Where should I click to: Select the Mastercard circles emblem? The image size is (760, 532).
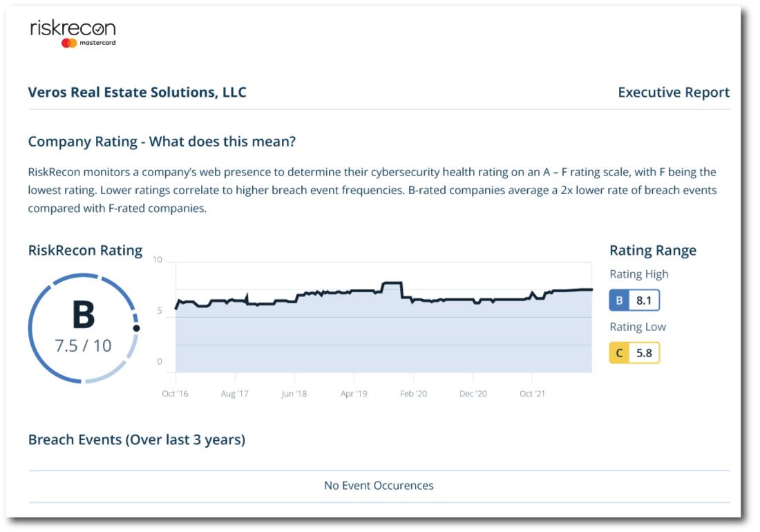[68, 43]
